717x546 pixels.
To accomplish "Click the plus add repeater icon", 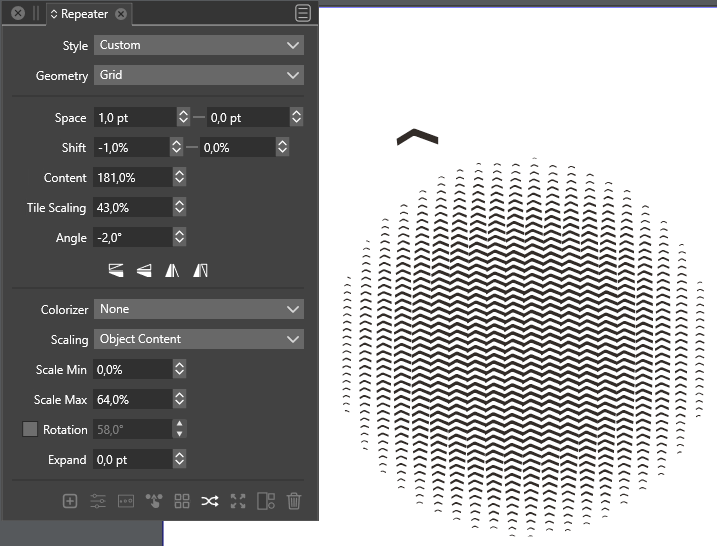I will tap(70, 501).
